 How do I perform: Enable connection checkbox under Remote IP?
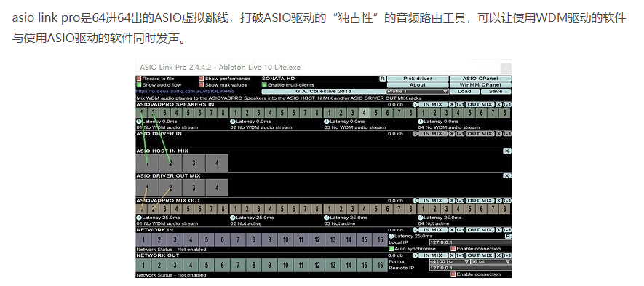(453, 274)
